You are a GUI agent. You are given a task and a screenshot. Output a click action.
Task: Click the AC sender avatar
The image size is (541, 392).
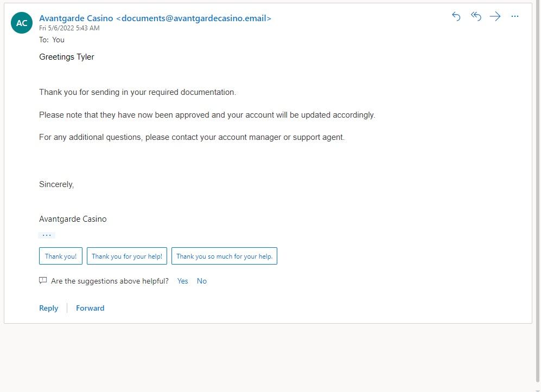pyautogui.click(x=22, y=23)
